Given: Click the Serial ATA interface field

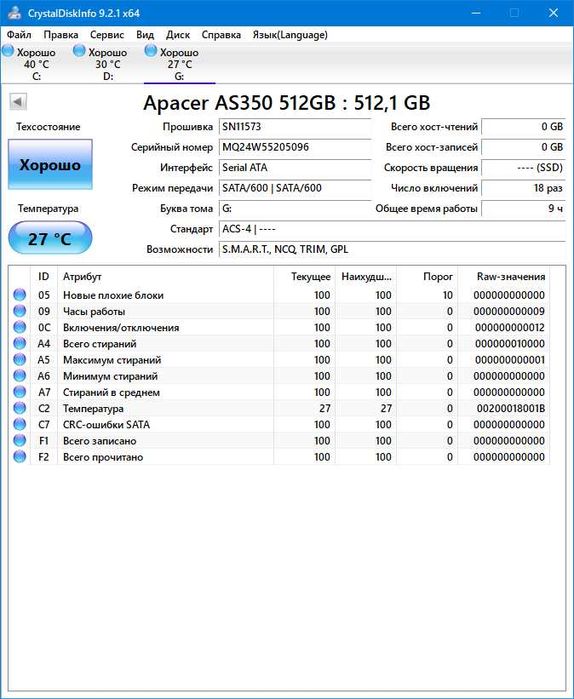Looking at the screenshot, I should point(295,168).
